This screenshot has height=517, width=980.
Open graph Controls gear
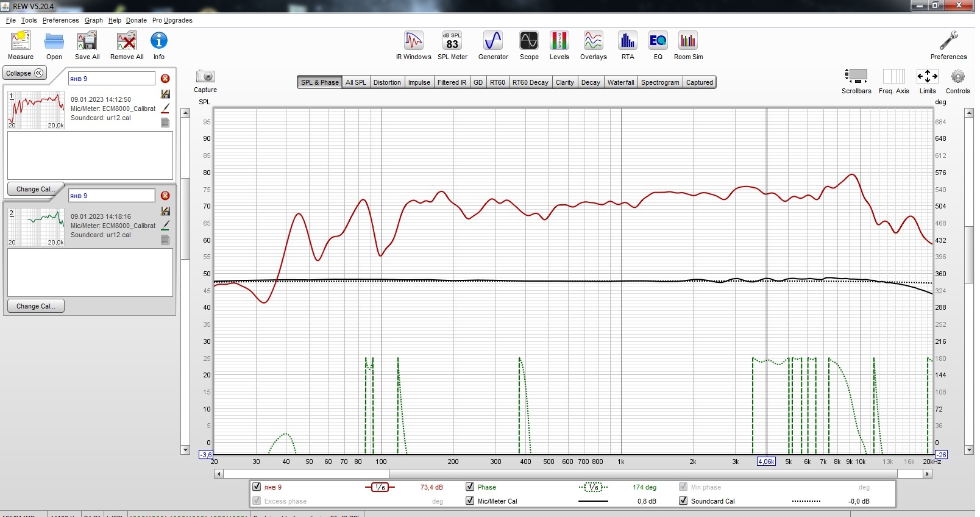[958, 76]
